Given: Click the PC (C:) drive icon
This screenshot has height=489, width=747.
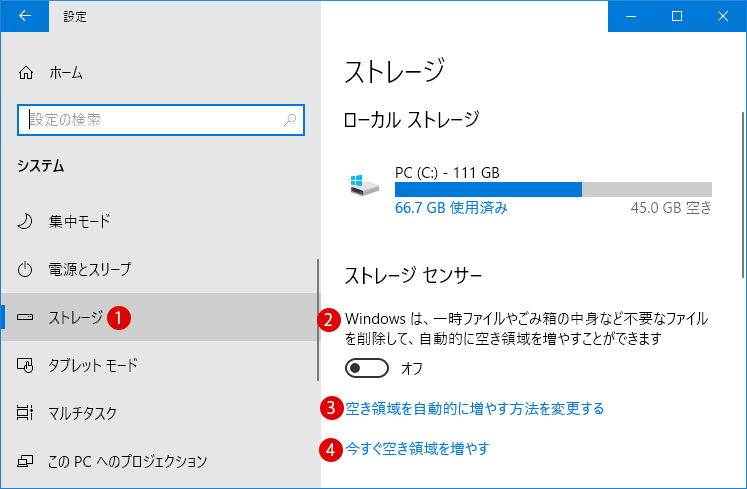Looking at the screenshot, I should tap(364, 185).
